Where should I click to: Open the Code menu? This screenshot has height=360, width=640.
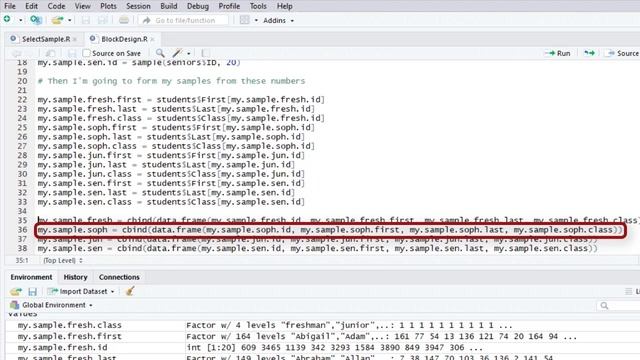pyautogui.click(x=56, y=6)
